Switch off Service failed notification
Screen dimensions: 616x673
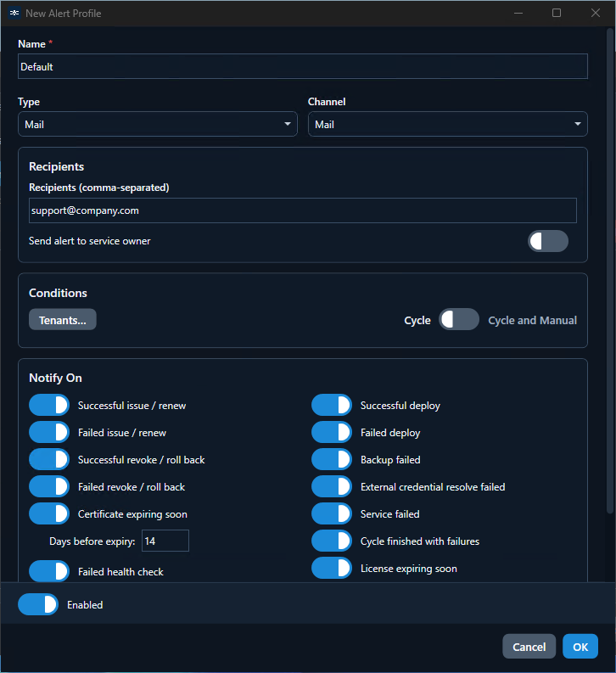(332, 513)
